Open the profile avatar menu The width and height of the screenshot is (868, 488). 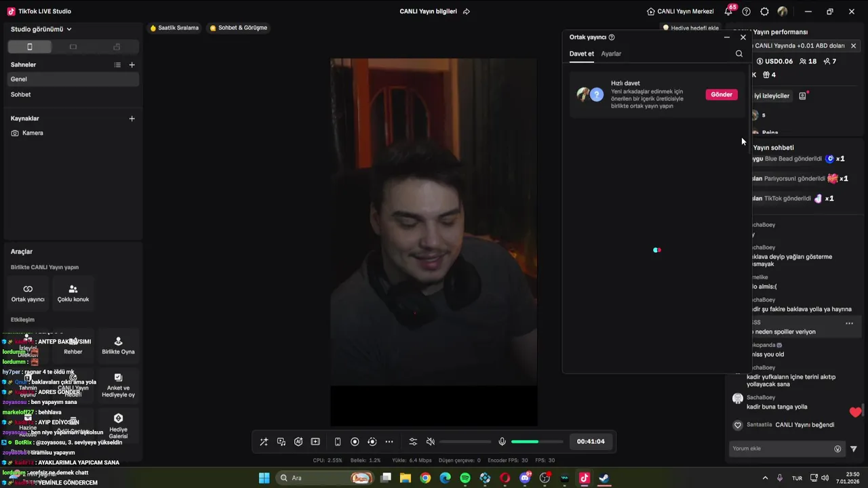pos(783,12)
